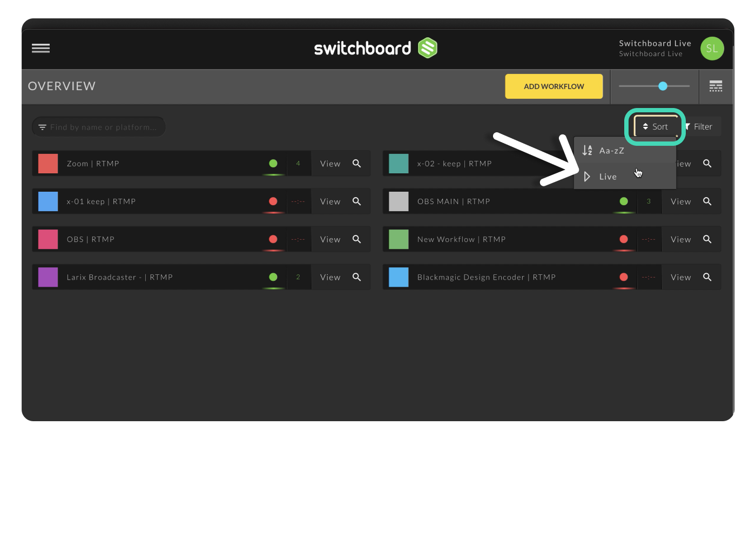Click magnifier icon on Larix Broadcaster row
756x540 pixels.
[357, 276]
